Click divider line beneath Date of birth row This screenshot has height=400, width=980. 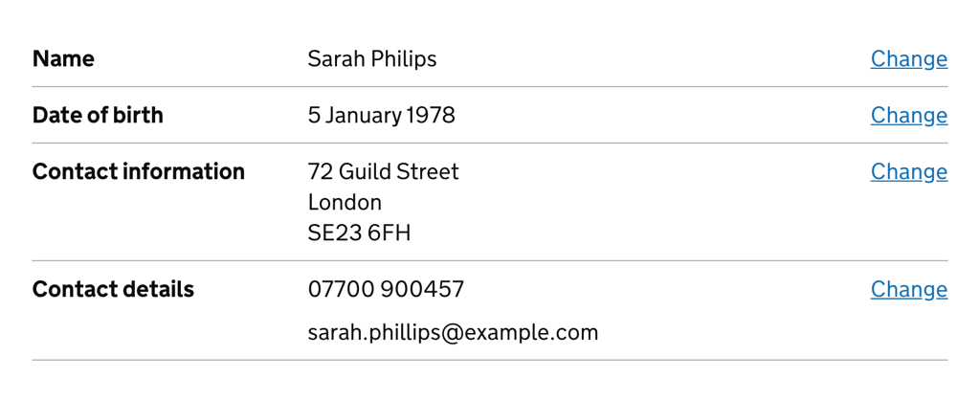pos(490,144)
